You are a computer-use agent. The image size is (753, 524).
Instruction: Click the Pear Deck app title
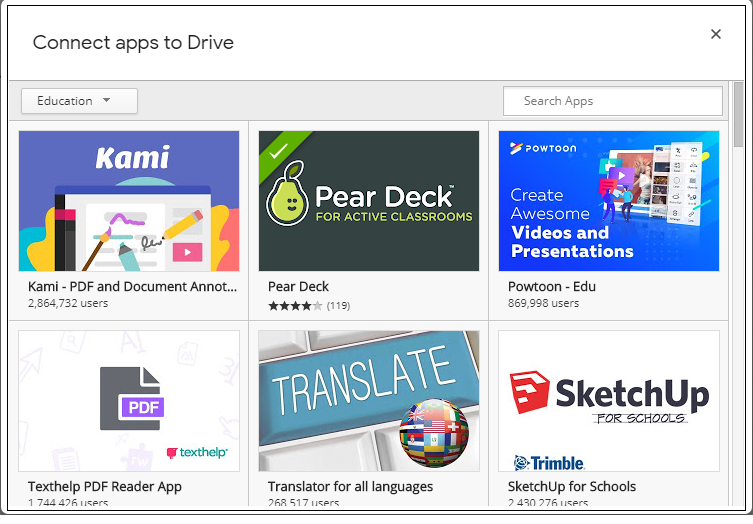[298, 287]
